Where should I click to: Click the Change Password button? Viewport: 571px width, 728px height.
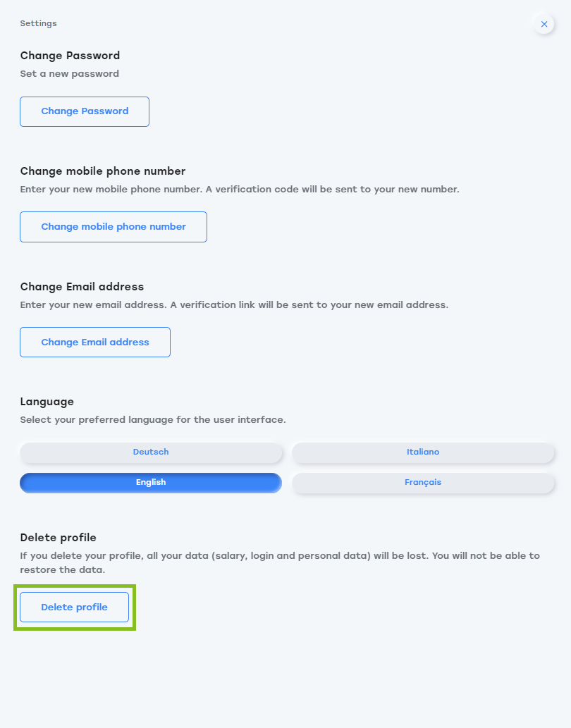click(85, 111)
